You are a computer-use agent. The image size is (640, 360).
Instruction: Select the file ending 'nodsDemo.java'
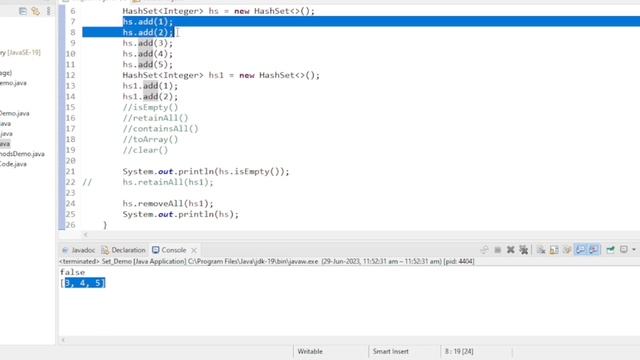pyautogui.click(x=22, y=154)
